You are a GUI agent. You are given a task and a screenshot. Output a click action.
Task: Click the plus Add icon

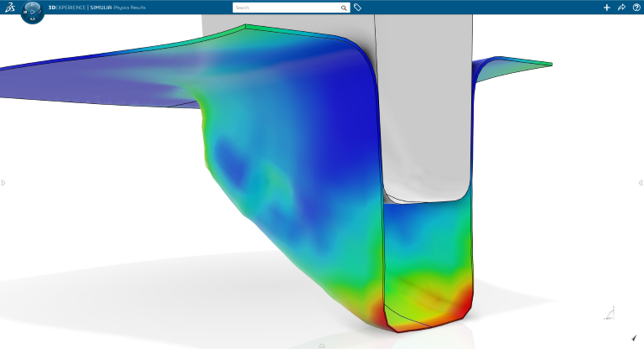(607, 8)
